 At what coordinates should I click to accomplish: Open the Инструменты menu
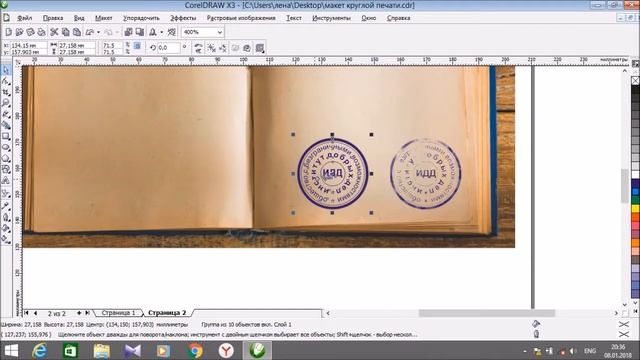(x=331, y=18)
